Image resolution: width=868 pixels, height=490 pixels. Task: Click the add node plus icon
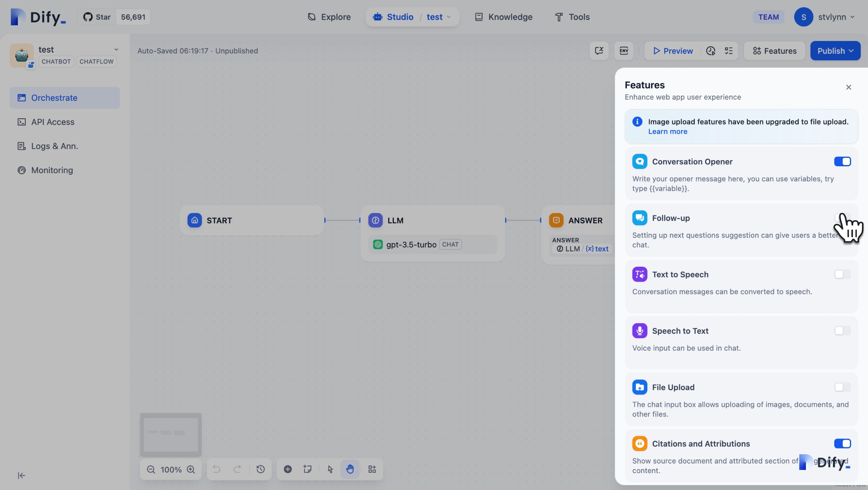tap(288, 469)
